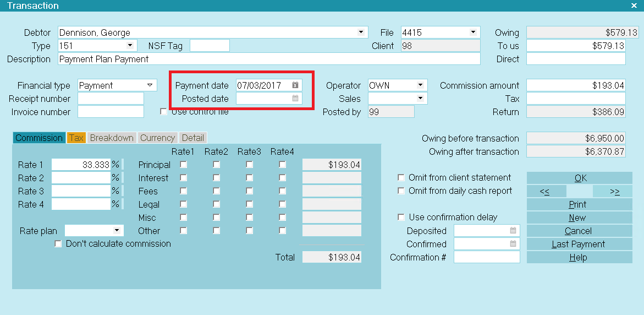This screenshot has width=644, height=315.
Task: Click the Invoice number field
Action: pos(111,112)
